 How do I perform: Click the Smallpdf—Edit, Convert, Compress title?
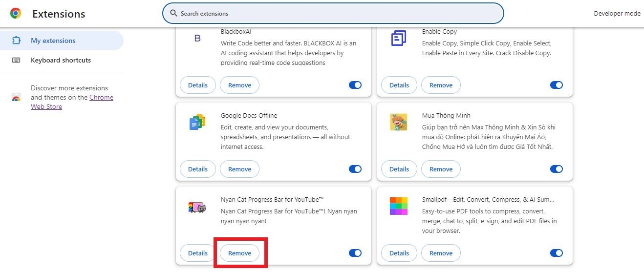coord(488,199)
